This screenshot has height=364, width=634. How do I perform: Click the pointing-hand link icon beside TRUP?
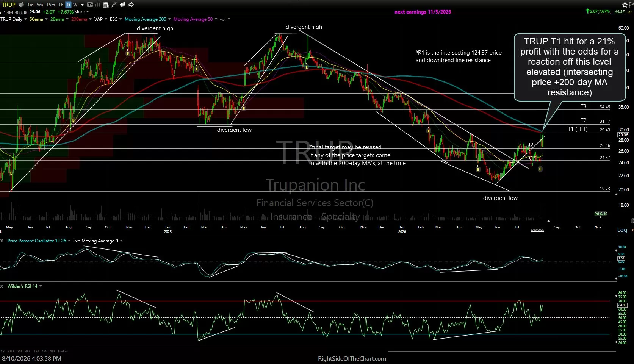coord(21,5)
